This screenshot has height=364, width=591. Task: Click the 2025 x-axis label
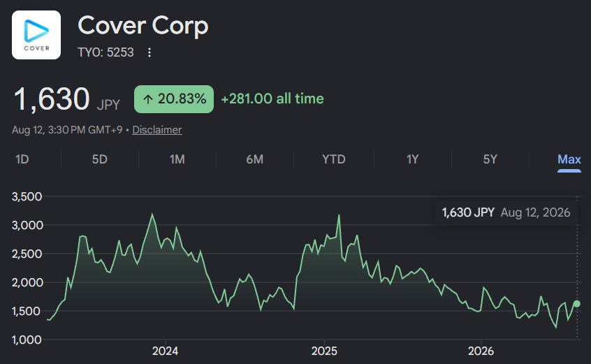(x=324, y=351)
